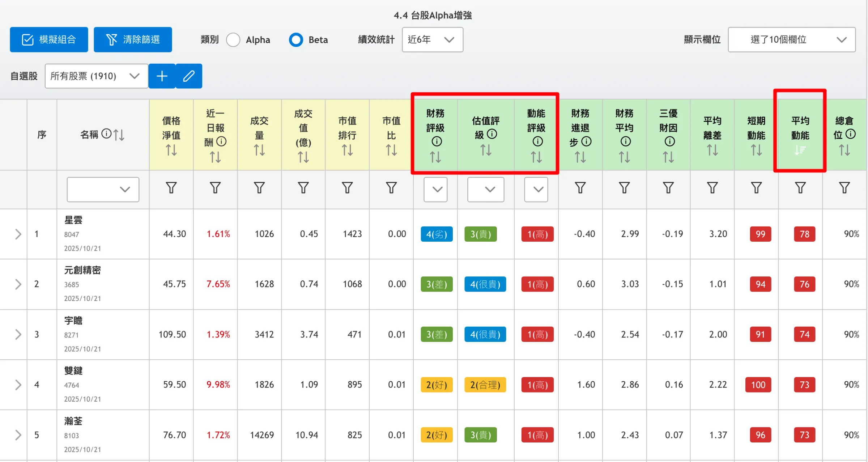Click stock name 雙鍵
The image size is (868, 462).
coord(73,371)
